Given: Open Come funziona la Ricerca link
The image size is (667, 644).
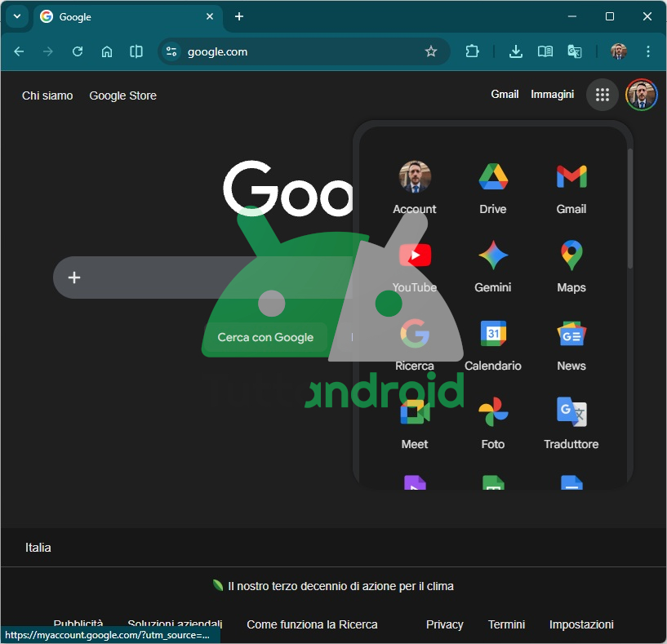Looking at the screenshot, I should pyautogui.click(x=312, y=624).
